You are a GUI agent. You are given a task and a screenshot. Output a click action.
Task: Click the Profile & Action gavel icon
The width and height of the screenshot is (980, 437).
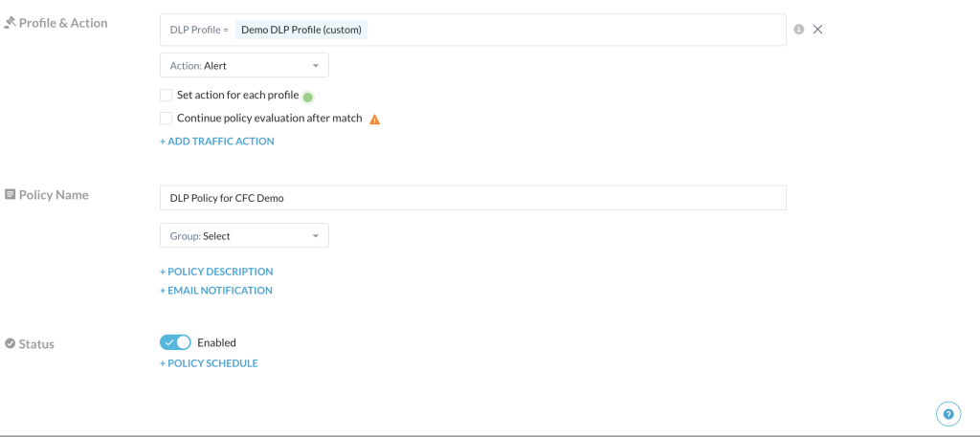click(10, 23)
